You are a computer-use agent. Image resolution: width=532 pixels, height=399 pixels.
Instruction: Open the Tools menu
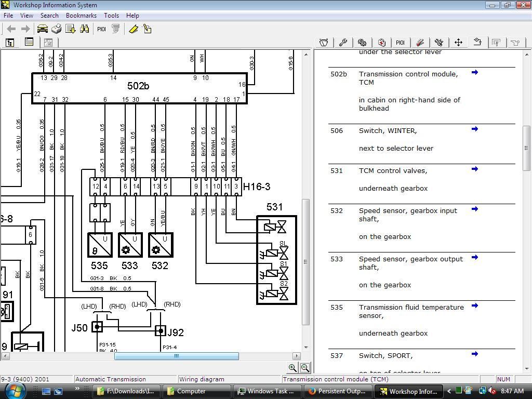tap(111, 15)
